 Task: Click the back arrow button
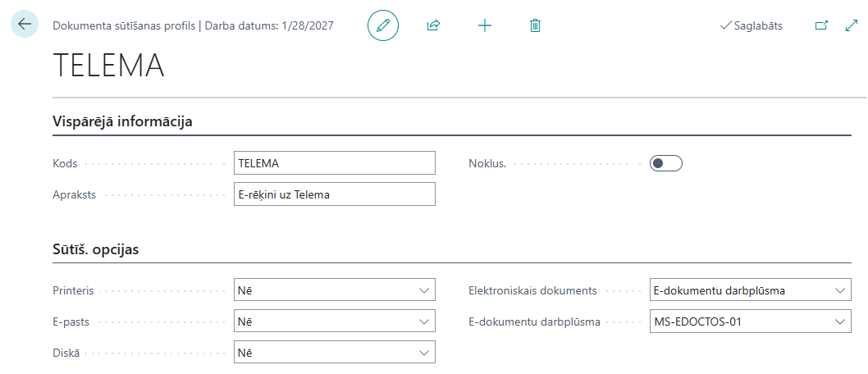pyautogui.click(x=24, y=25)
